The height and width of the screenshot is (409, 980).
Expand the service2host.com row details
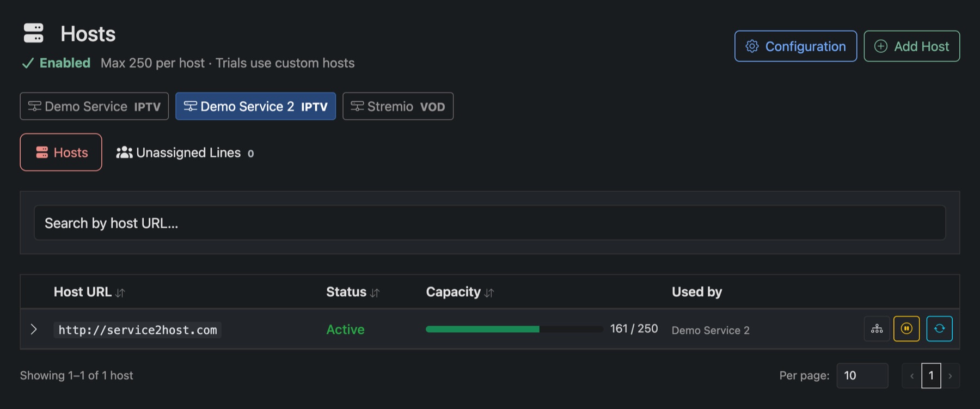tap(34, 329)
